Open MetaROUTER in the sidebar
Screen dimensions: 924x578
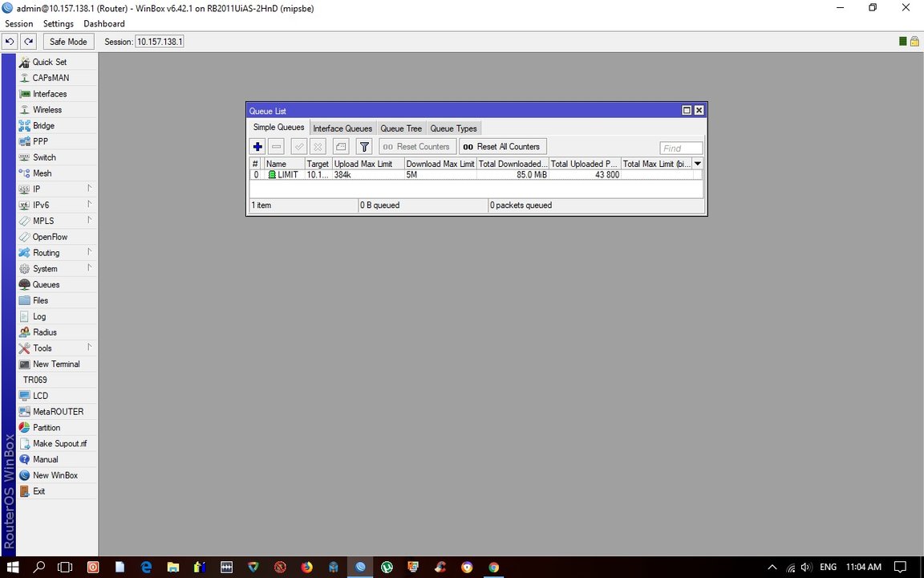click(57, 413)
